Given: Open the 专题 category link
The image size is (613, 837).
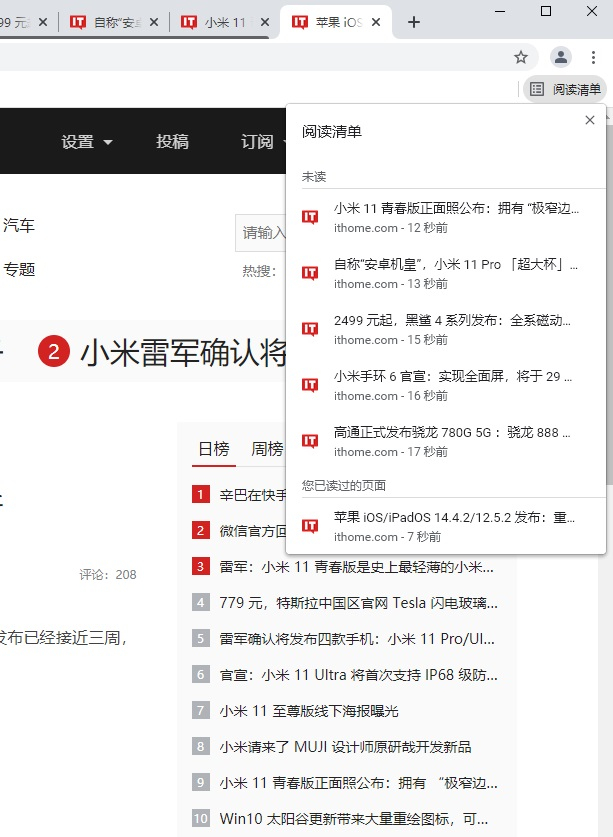Looking at the screenshot, I should [x=19, y=270].
